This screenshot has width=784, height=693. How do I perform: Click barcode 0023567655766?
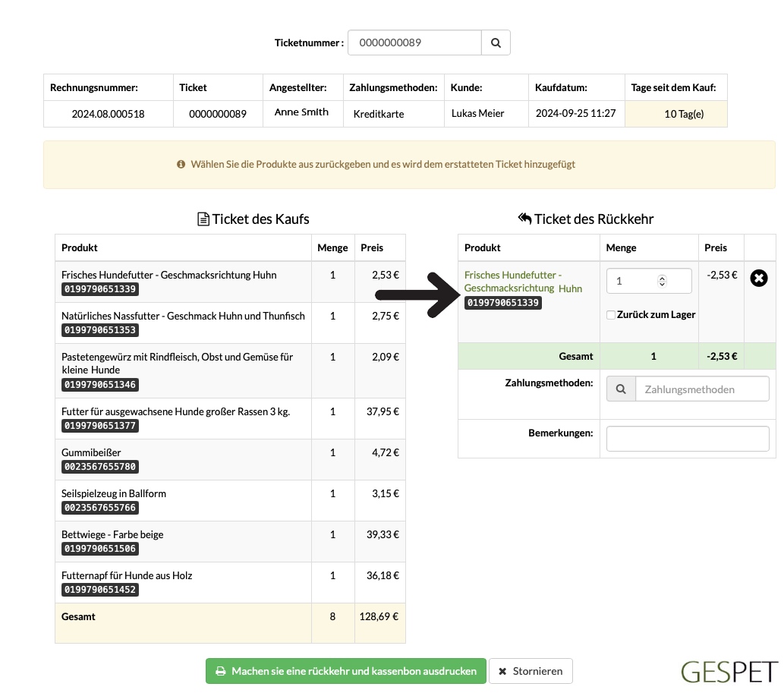[x=100, y=508]
